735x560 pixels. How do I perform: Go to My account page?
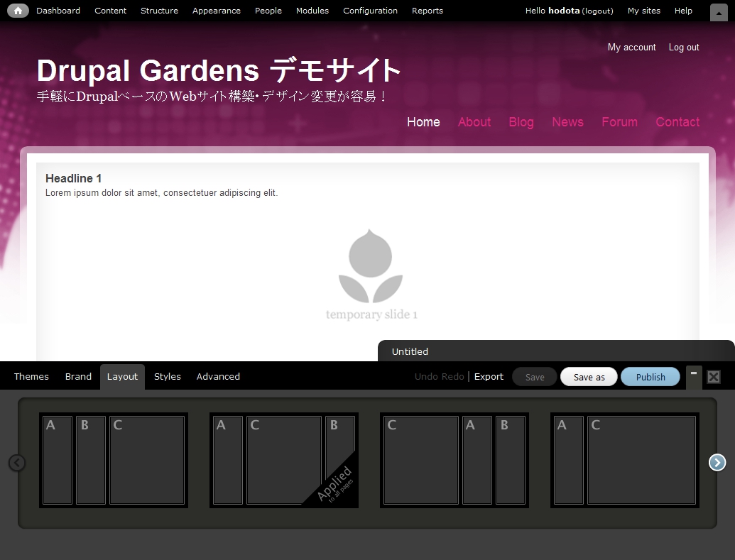coord(631,48)
